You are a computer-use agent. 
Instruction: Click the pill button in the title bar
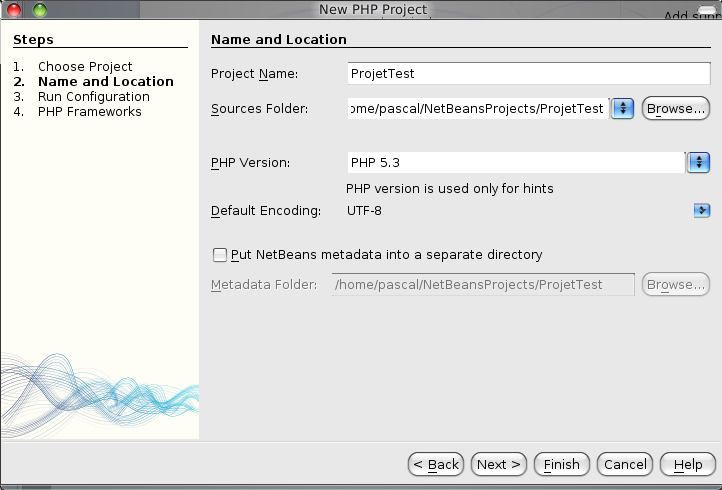pyautogui.click(x=707, y=10)
